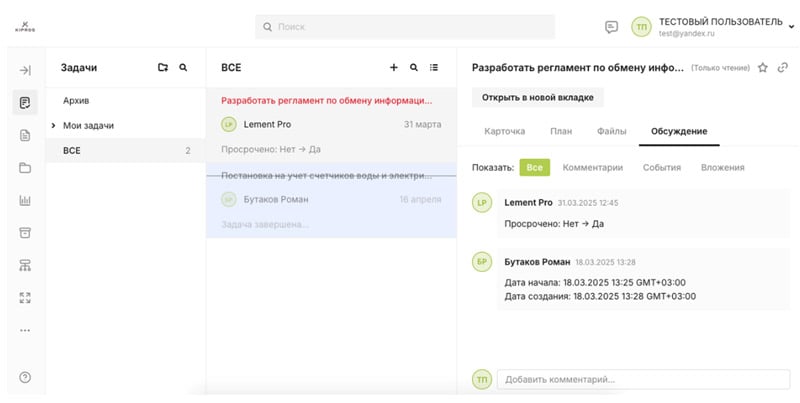Click the LP avatar in discussion comment
This screenshot has height=403, width=800.
pyautogui.click(x=482, y=203)
